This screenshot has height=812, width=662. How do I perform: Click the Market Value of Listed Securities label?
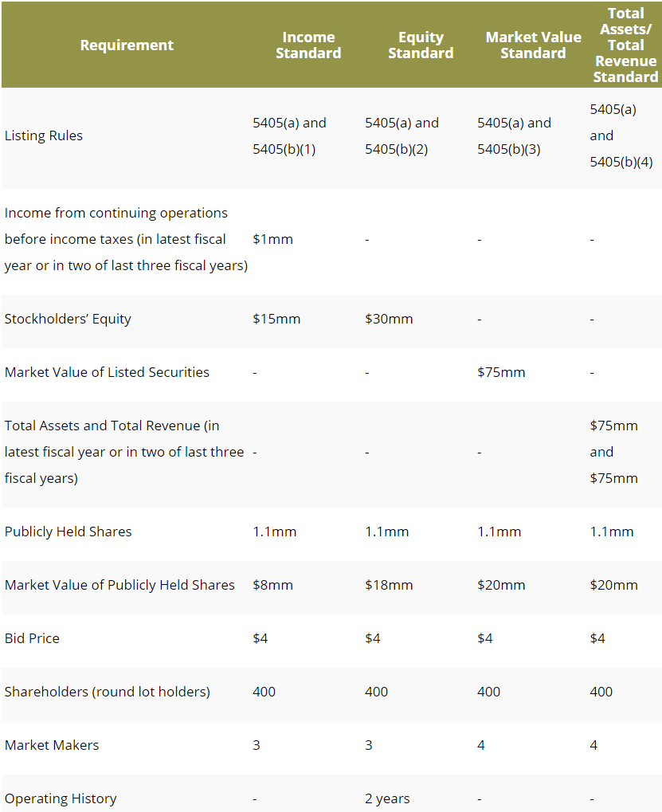point(107,372)
